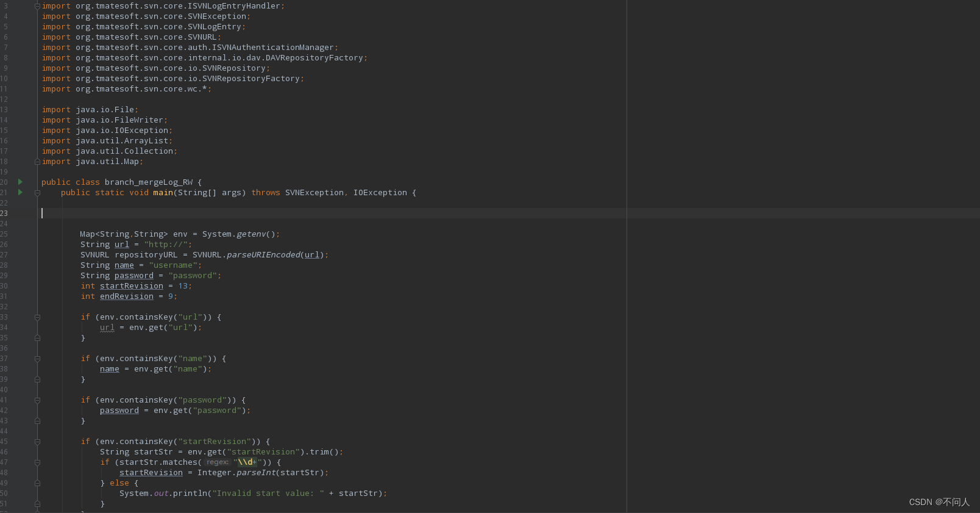This screenshot has width=980, height=513.
Task: Click env.get("password") assignment
Action: point(176,411)
